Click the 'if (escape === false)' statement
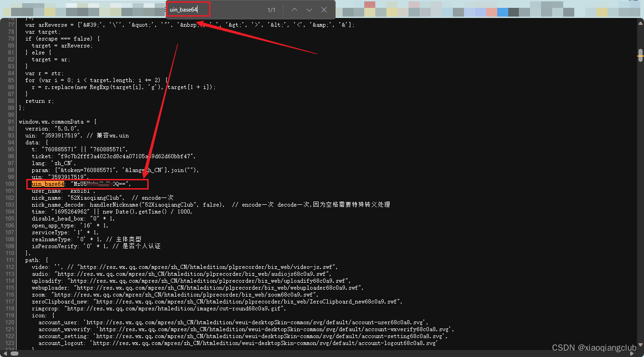This screenshot has height=357, width=644. coord(62,39)
